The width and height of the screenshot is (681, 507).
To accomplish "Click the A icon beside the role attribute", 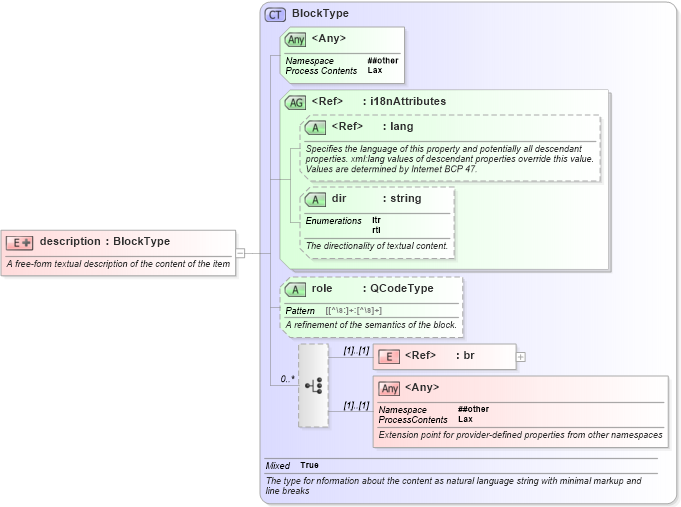I will (x=295, y=290).
